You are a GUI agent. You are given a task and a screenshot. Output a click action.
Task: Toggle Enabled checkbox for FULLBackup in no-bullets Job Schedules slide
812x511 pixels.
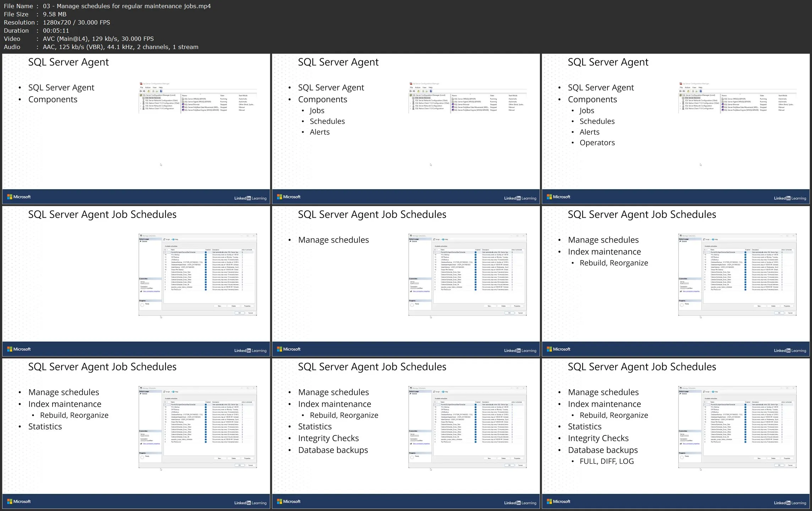point(206,255)
